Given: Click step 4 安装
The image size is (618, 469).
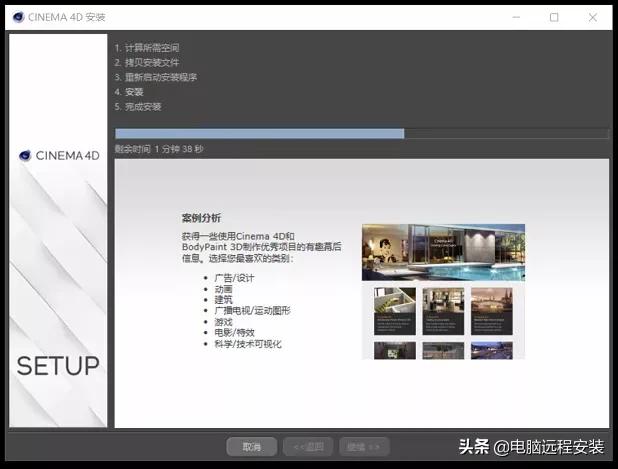Looking at the screenshot, I should pos(129,92).
